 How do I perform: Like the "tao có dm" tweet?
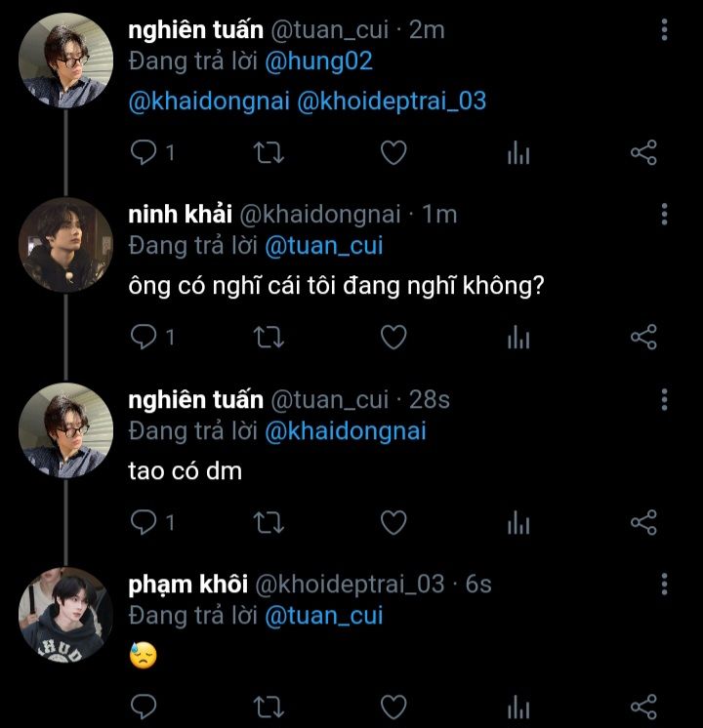tap(393, 523)
